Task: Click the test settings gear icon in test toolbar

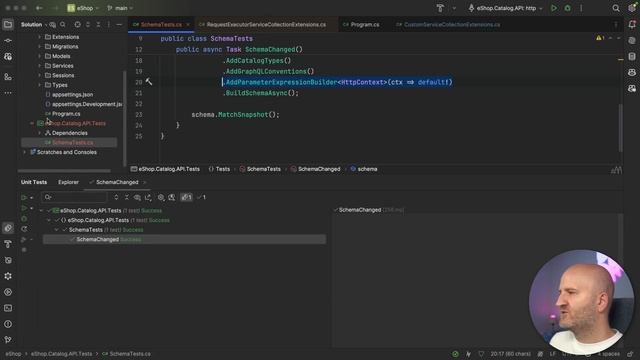Action: [x=161, y=198]
